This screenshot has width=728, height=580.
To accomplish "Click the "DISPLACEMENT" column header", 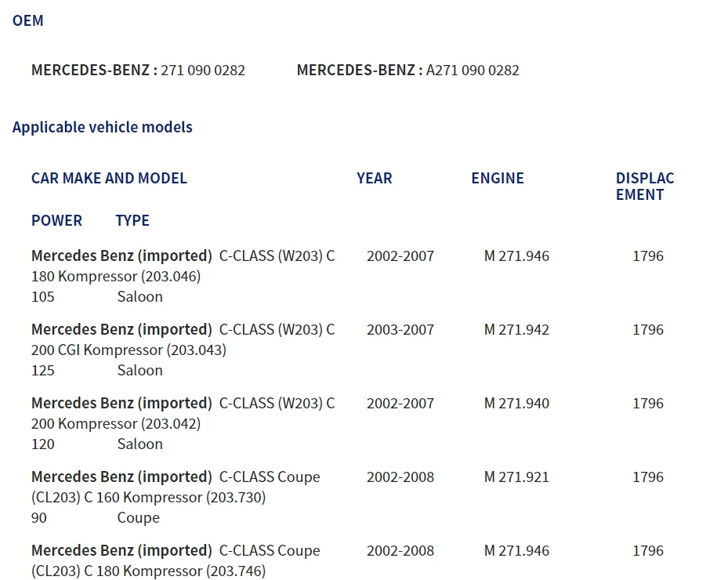I will [x=645, y=187].
